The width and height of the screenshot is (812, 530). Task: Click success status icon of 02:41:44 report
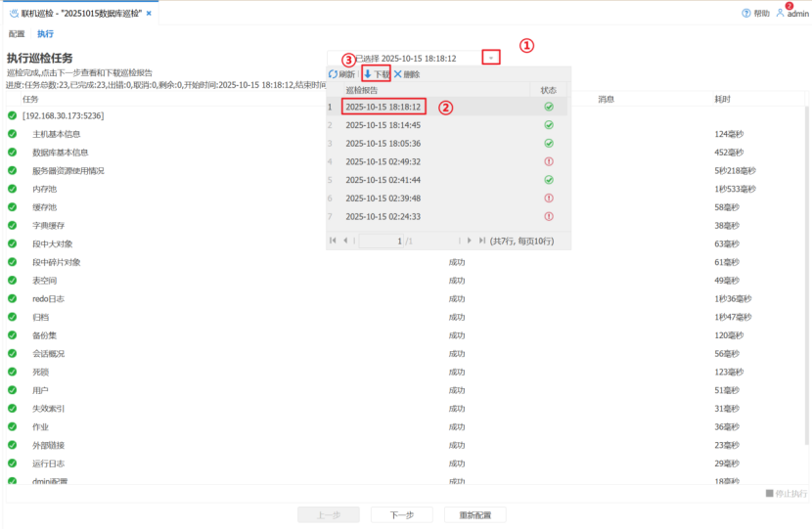coord(549,180)
